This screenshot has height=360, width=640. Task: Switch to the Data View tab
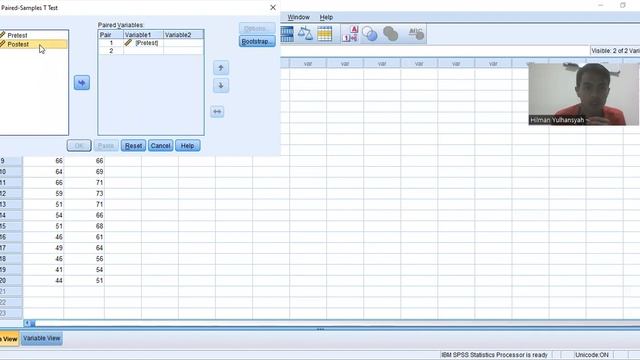coord(9,339)
